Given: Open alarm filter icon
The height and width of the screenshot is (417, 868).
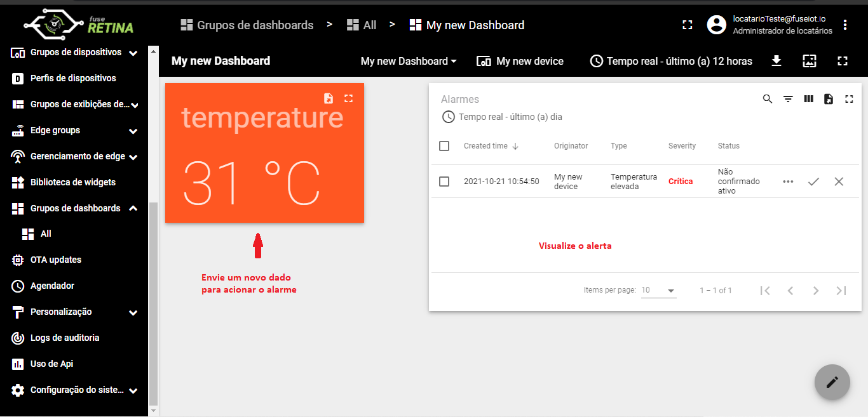Looking at the screenshot, I should pos(788,99).
